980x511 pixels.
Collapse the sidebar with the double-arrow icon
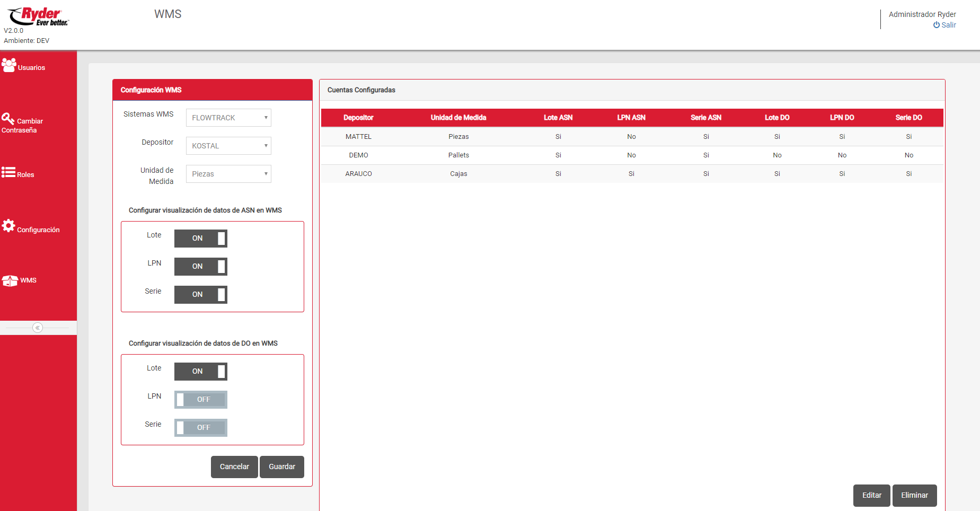click(38, 328)
